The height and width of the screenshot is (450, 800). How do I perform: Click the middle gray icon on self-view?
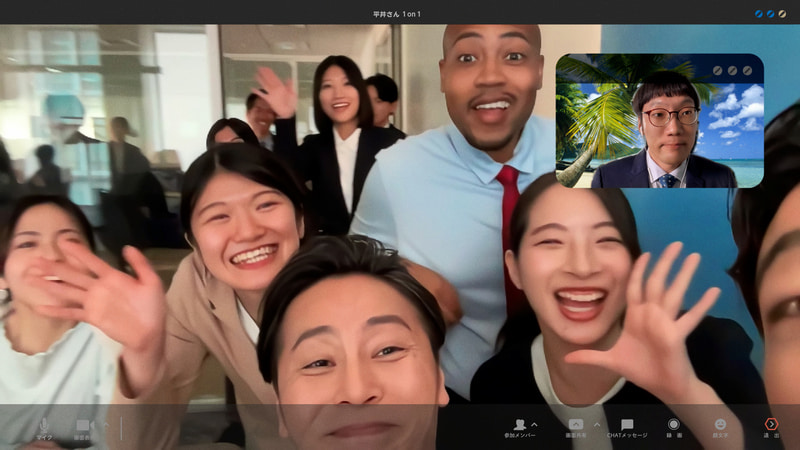[x=733, y=71]
